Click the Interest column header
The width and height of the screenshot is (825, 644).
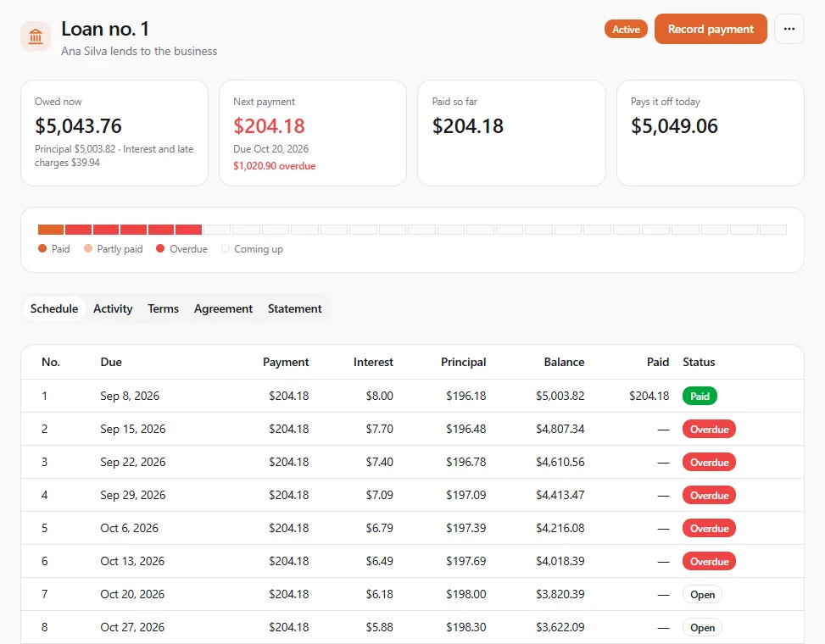[373, 362]
